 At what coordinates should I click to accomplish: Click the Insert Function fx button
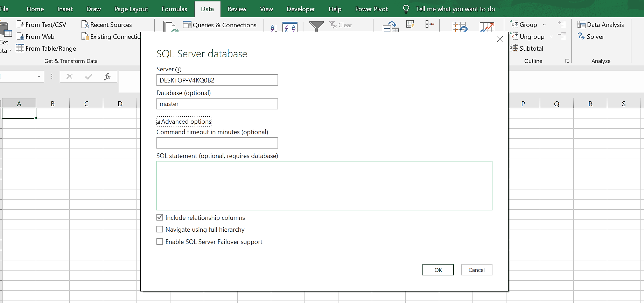pyautogui.click(x=107, y=77)
